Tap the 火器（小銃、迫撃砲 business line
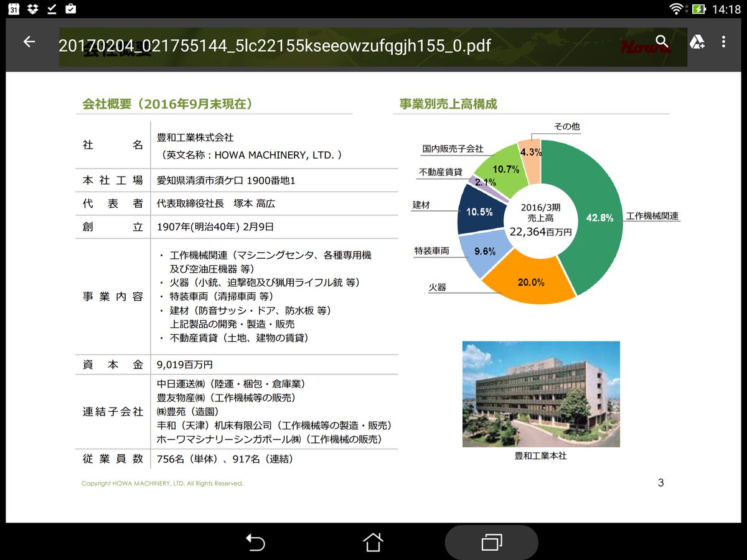This screenshot has height=560, width=747. [x=265, y=282]
